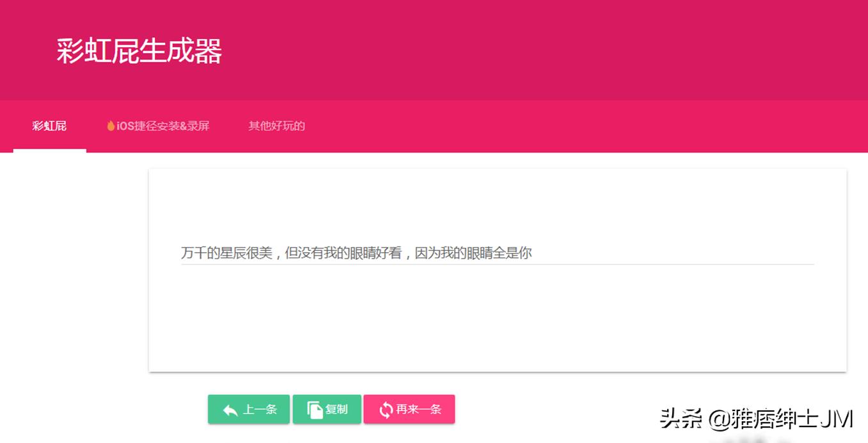Click the text field showing 万千的星辰很美
The image size is (868, 443).
point(497,253)
